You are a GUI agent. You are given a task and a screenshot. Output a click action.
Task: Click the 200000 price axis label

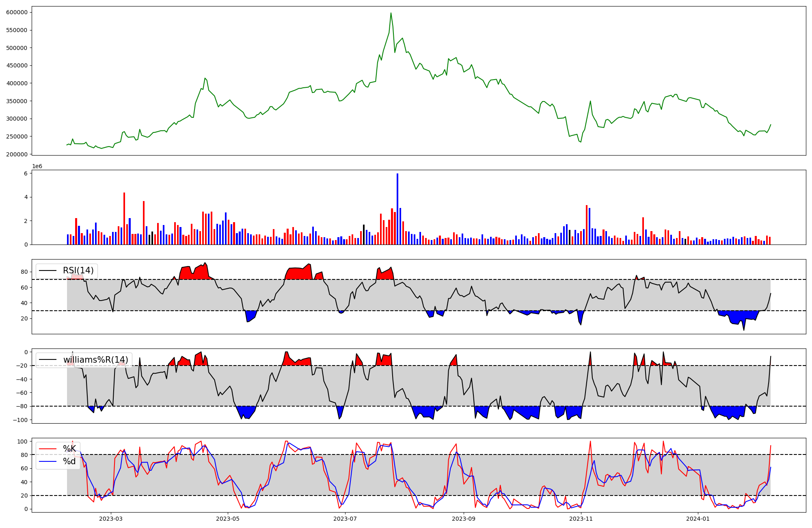point(17,154)
